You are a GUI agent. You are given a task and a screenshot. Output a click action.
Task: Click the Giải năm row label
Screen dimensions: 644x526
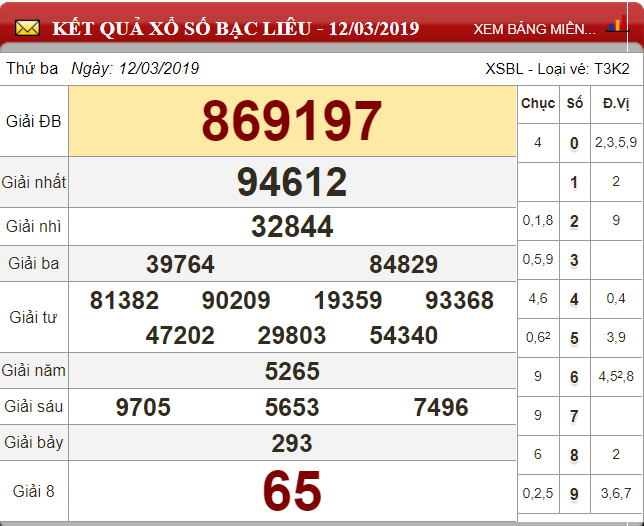[34, 370]
